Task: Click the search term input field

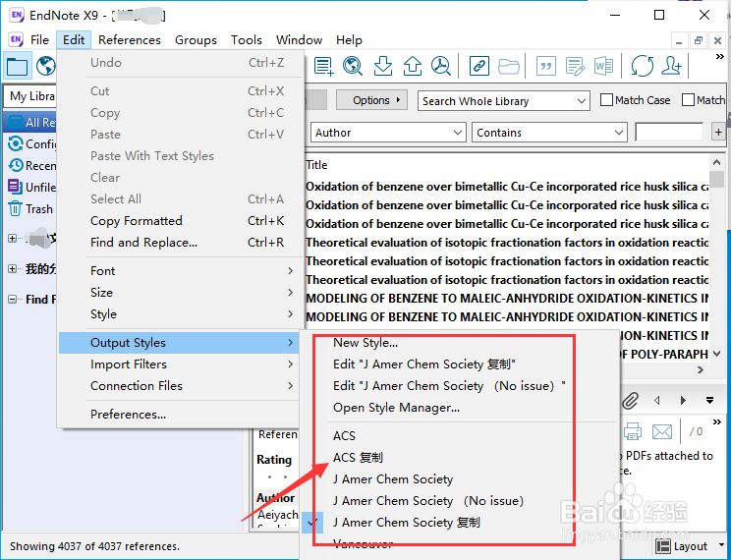Action: (669, 133)
